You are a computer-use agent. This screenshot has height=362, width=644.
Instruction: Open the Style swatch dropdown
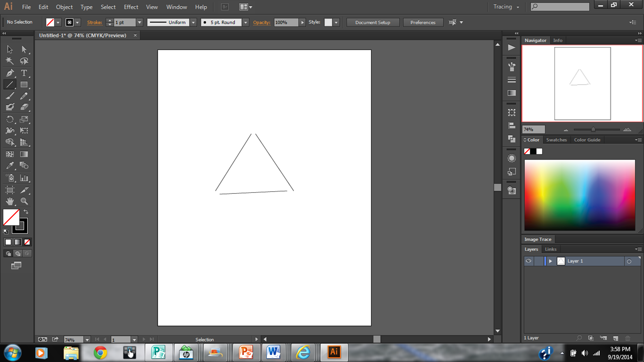(x=336, y=22)
